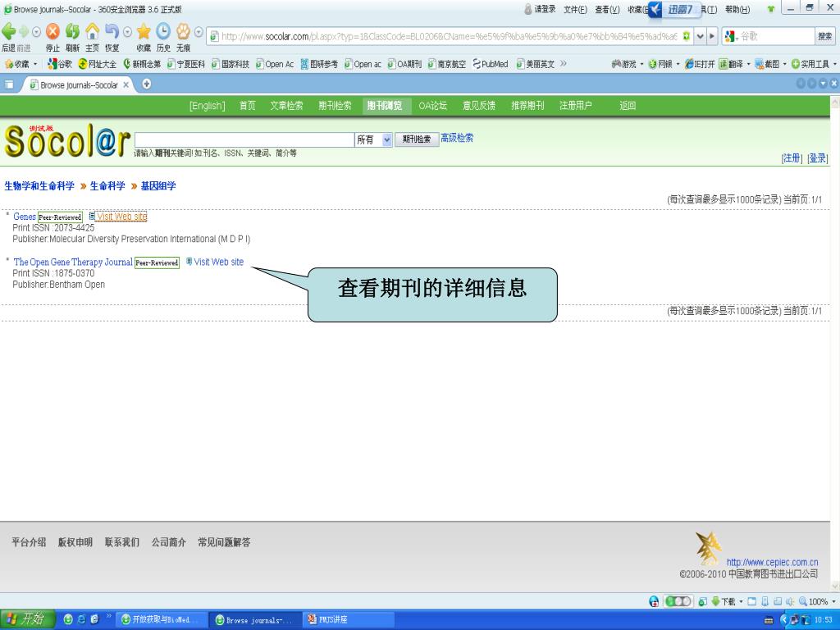This screenshot has height=630, width=840.
Task: Open browsing history via the clock 历史 icon
Action: coord(163,31)
